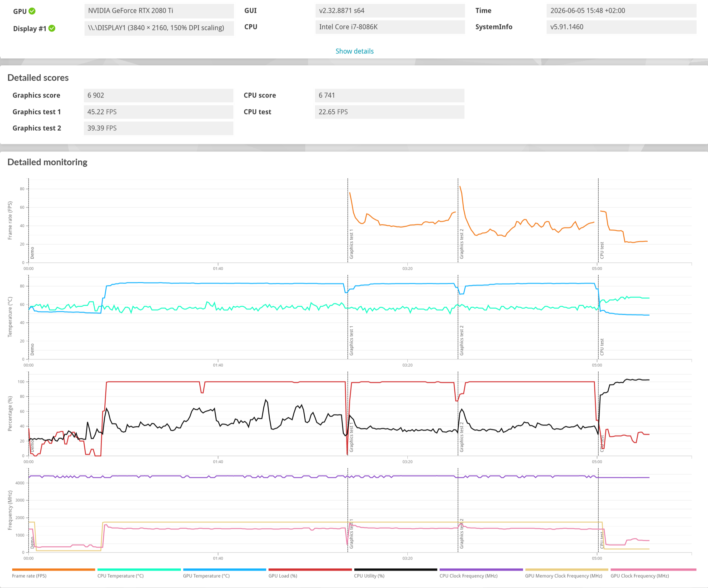Screen dimensions: 708x588
Task: Select the Graphics test 2 value 39.39 FPS
Action: pos(158,128)
